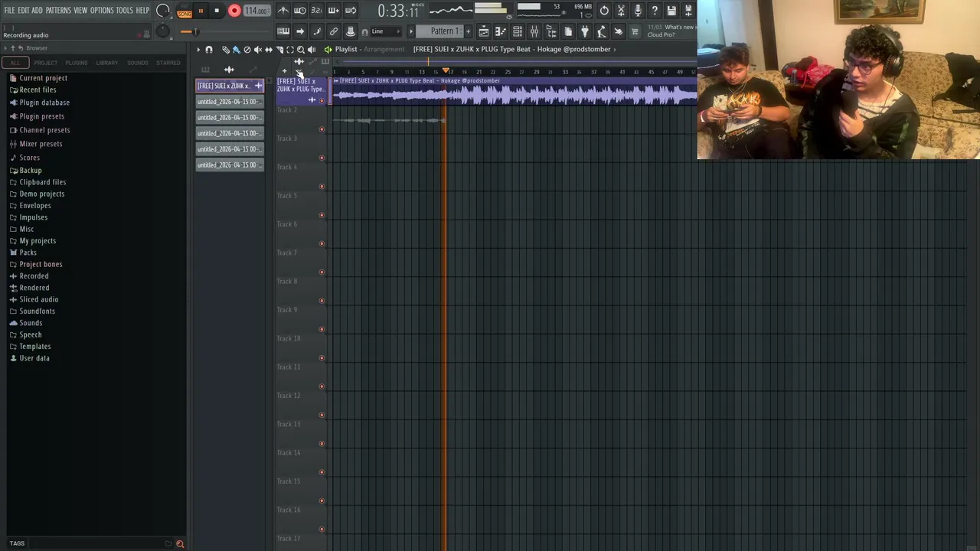Stop playback with the stop button
The height and width of the screenshot is (551, 980).
217,11
